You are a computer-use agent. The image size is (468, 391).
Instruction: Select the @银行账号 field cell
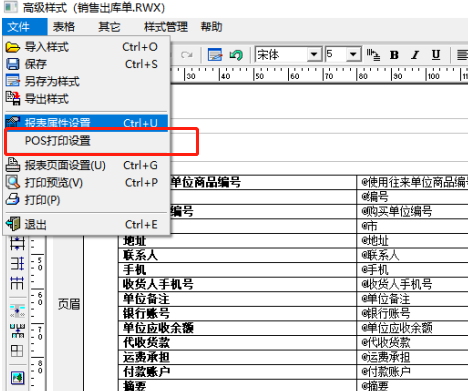(413, 314)
